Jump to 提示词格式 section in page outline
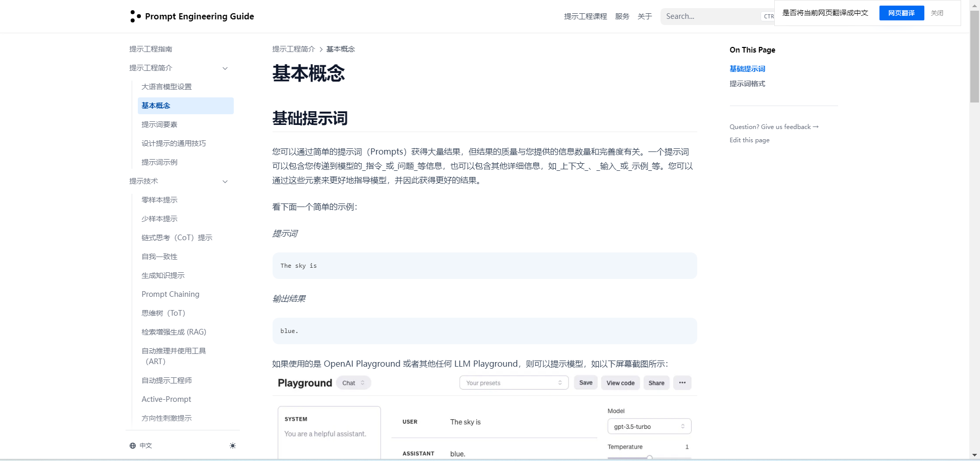Image resolution: width=980 pixels, height=461 pixels. tap(747, 84)
